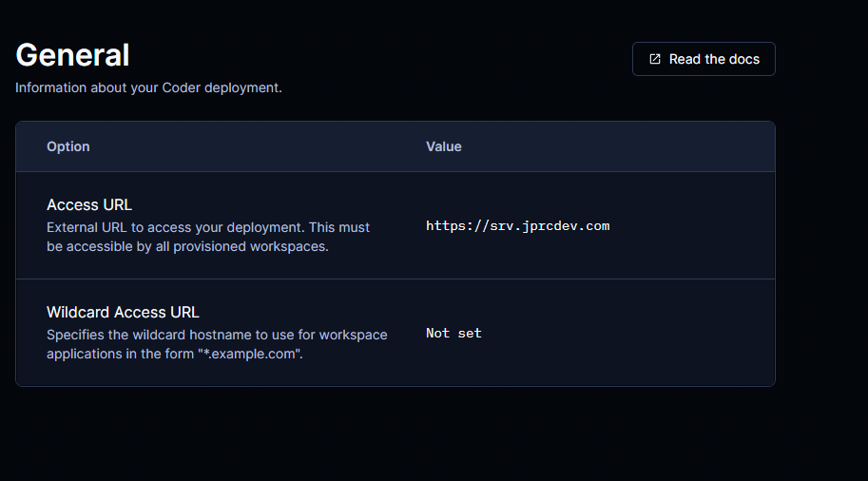868x481 pixels.
Task: Click the Access URL description beginning "External URL to access"
Action: (208, 237)
